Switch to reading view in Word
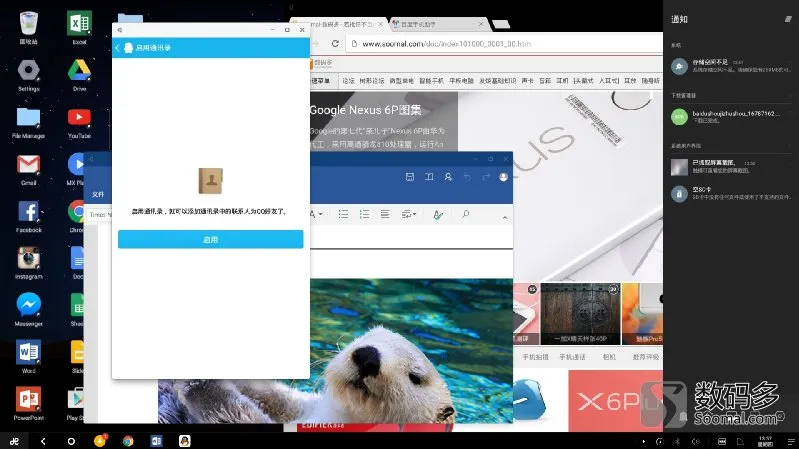The height and width of the screenshot is (449, 799). pos(429,177)
